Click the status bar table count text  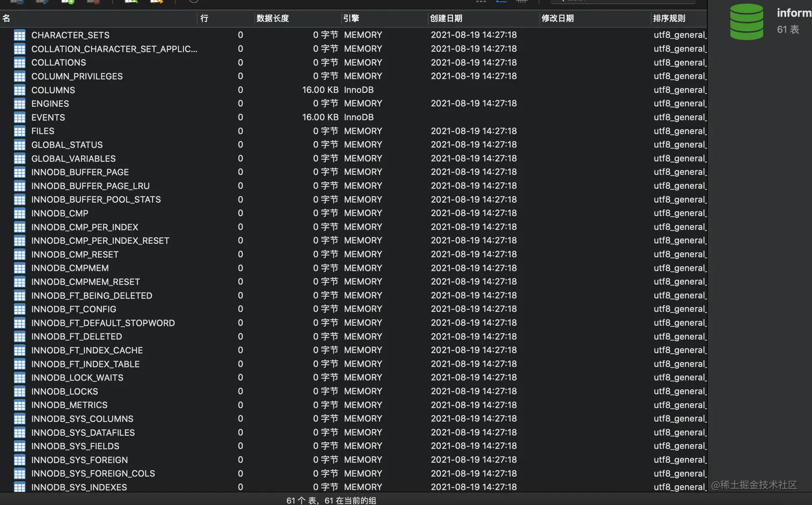(x=331, y=500)
